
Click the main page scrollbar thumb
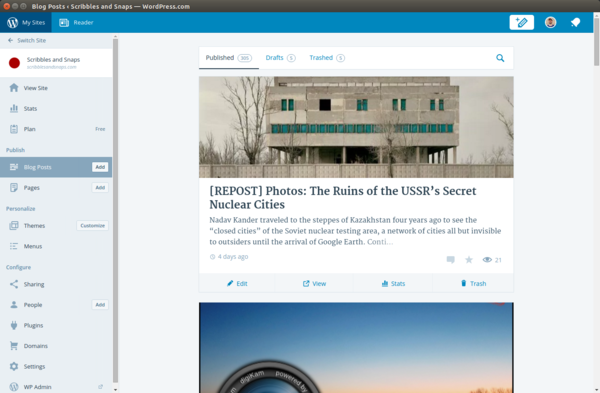click(597, 41)
